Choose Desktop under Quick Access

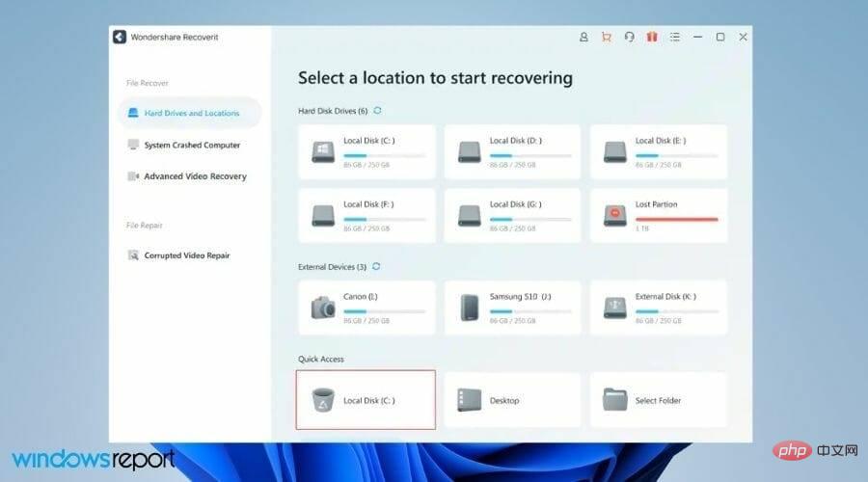(513, 400)
